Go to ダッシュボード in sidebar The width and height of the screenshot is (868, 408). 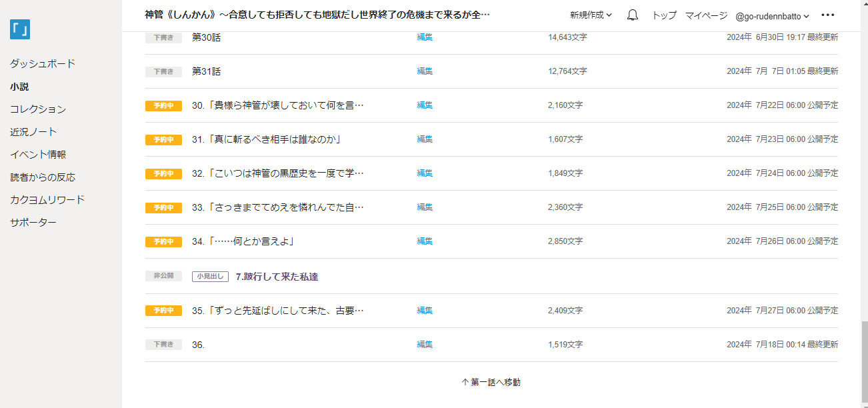point(43,64)
